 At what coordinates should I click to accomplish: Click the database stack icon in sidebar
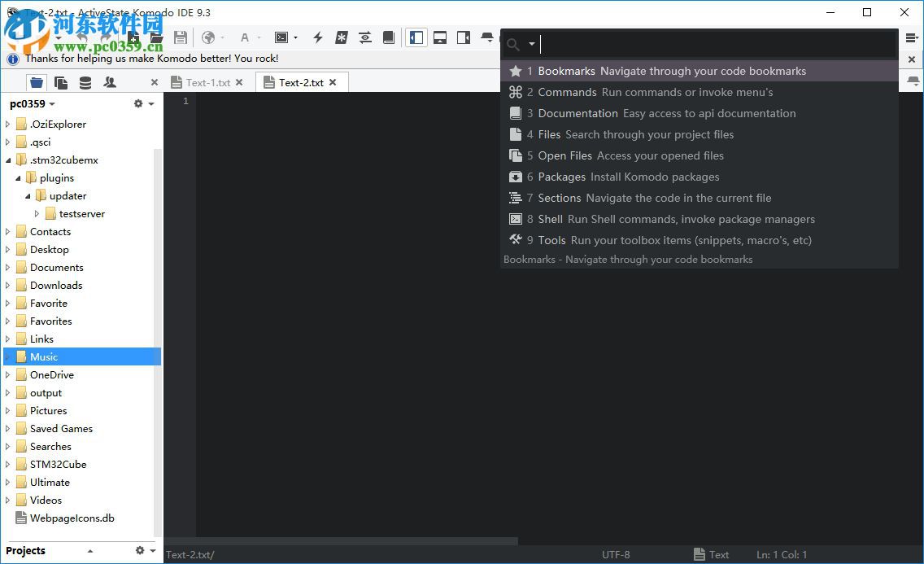click(86, 82)
